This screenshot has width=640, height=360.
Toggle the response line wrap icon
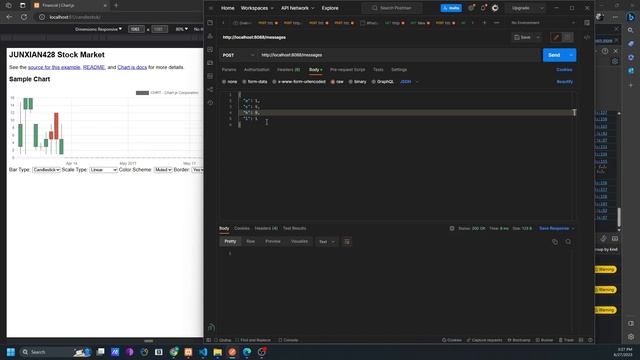tap(347, 242)
